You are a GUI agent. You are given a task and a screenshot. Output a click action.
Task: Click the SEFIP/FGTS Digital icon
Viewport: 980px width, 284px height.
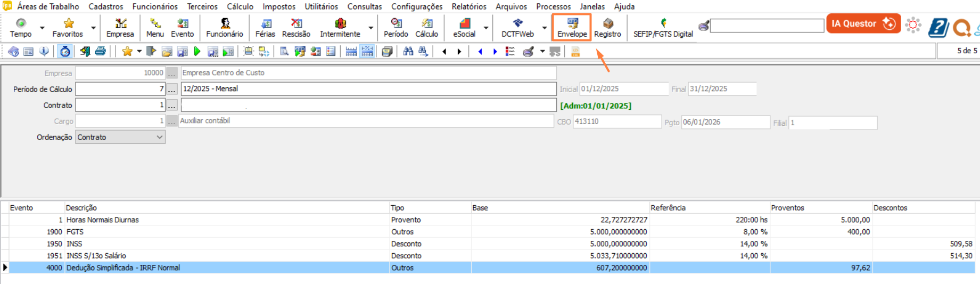point(663,27)
